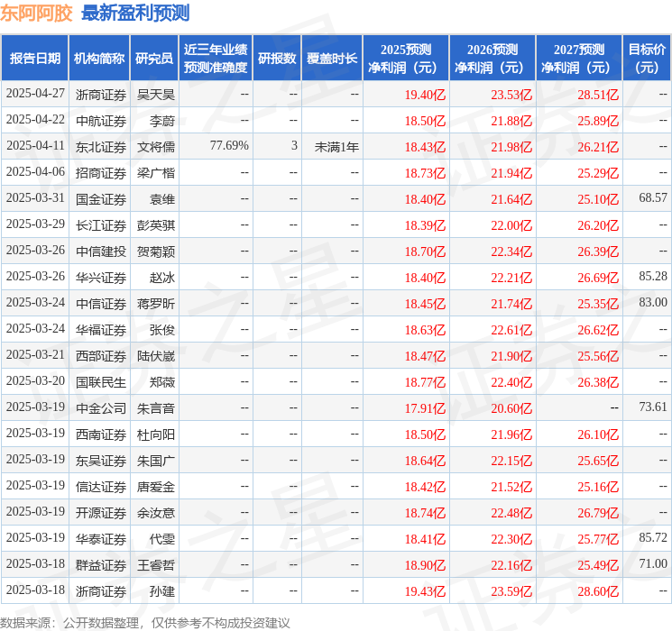Screen dimensions: 672x631
Task: Click the 数据来源 disclaimer footer text
Action: [x=145, y=622]
